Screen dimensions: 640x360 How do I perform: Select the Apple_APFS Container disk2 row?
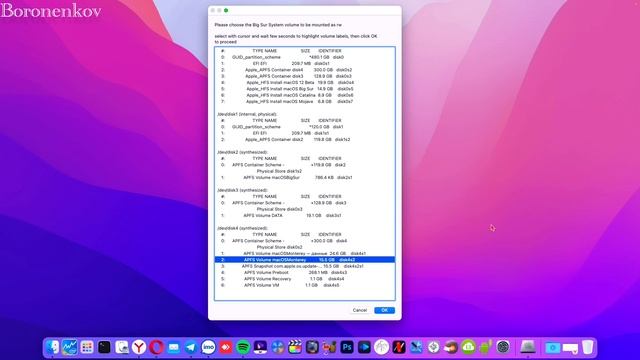point(304,140)
